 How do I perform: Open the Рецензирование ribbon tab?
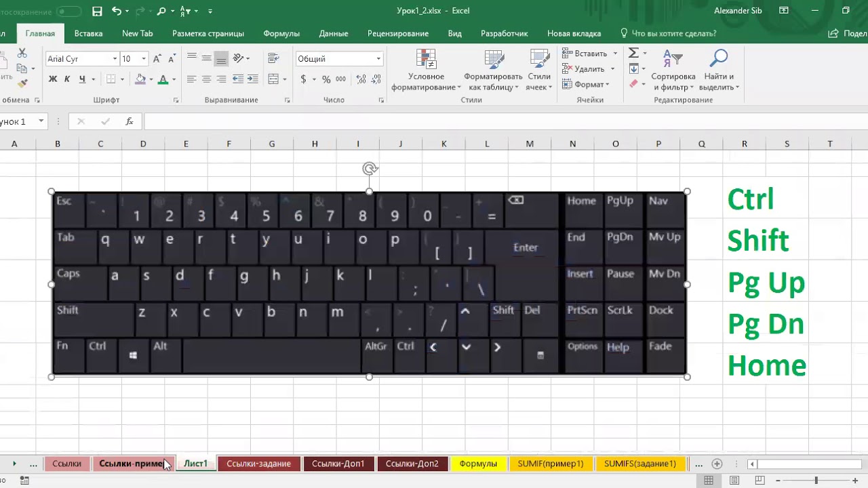tap(398, 33)
